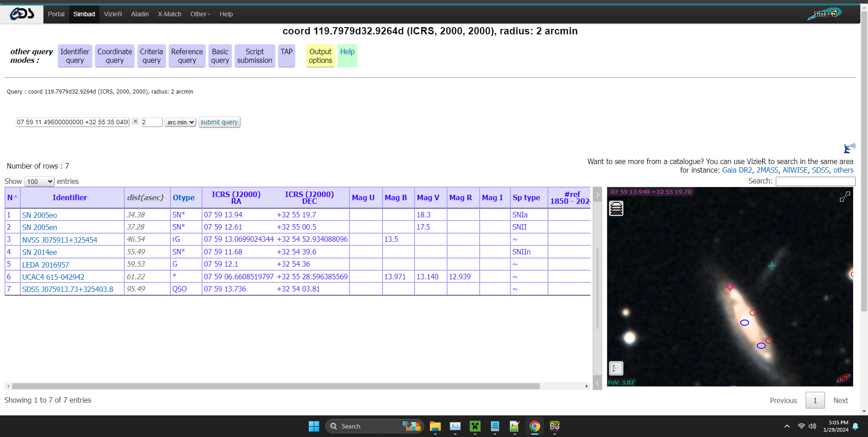Screen dimensions: 868x437
Task: Click the CDS logo icon
Action: coord(22,14)
